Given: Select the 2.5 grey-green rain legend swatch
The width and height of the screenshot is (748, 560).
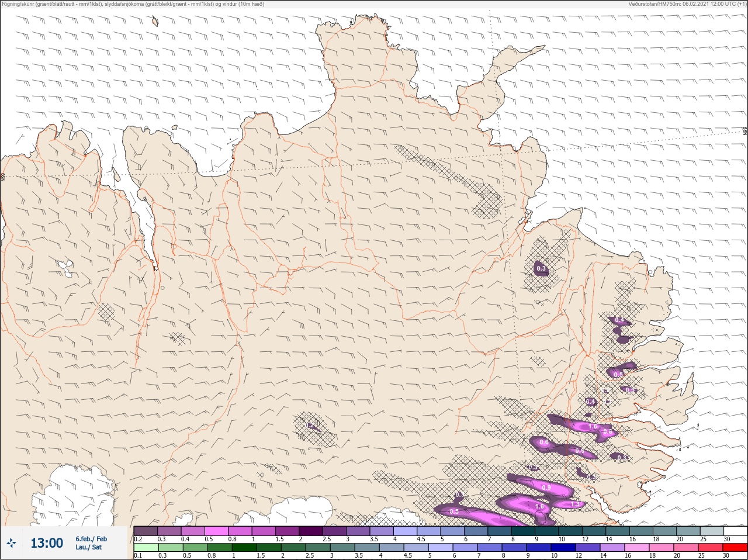Looking at the screenshot, I should tap(318, 548).
